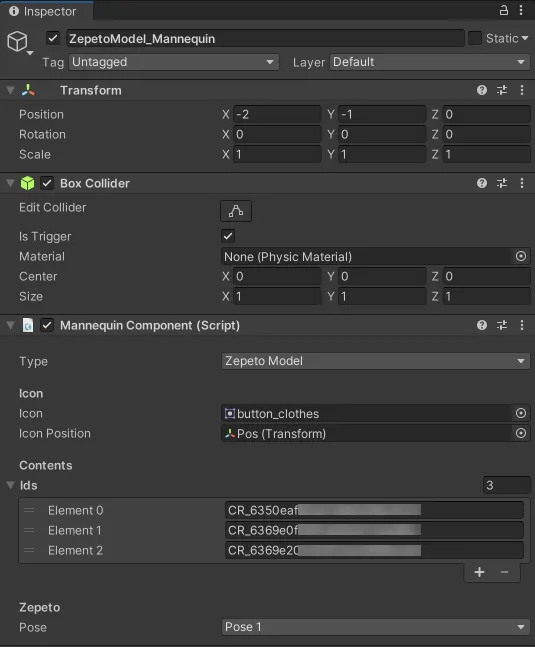Open Mannequin Component kebab options menu
Image resolution: width=535 pixels, height=647 pixels.
click(522, 325)
